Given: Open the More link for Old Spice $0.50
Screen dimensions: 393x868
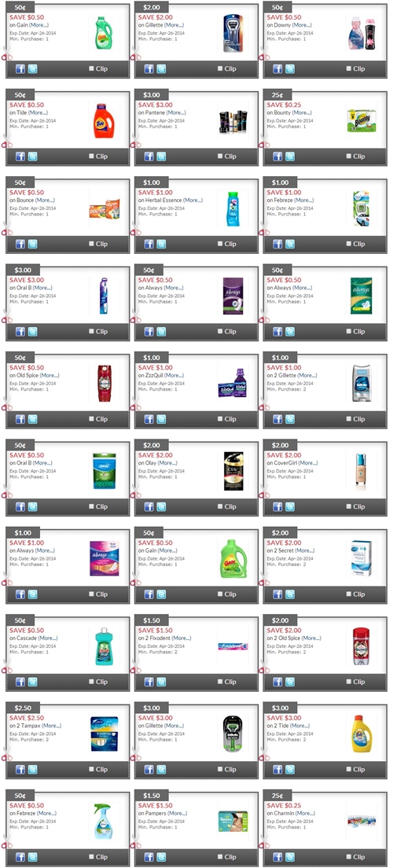Looking at the screenshot, I should click(50, 375).
